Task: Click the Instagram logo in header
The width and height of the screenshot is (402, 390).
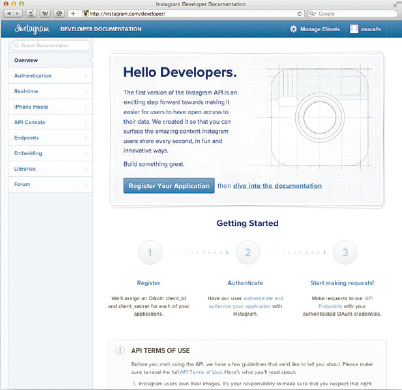Action: pyautogui.click(x=32, y=29)
